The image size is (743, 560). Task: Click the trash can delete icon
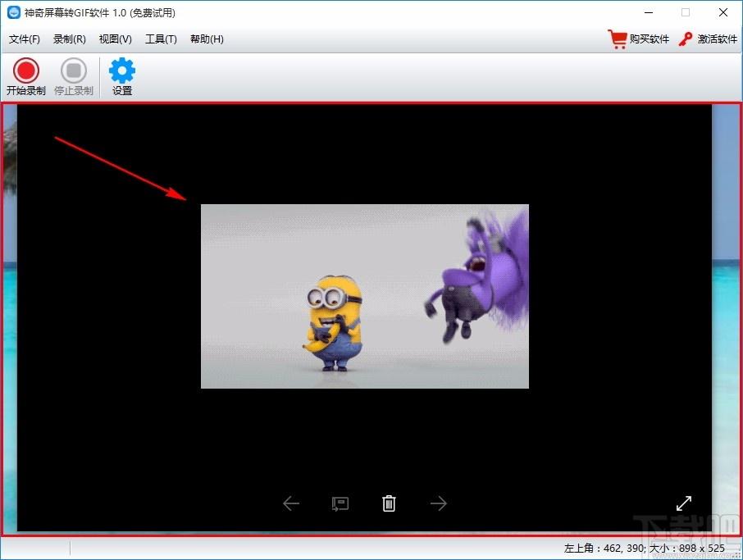[x=389, y=503]
